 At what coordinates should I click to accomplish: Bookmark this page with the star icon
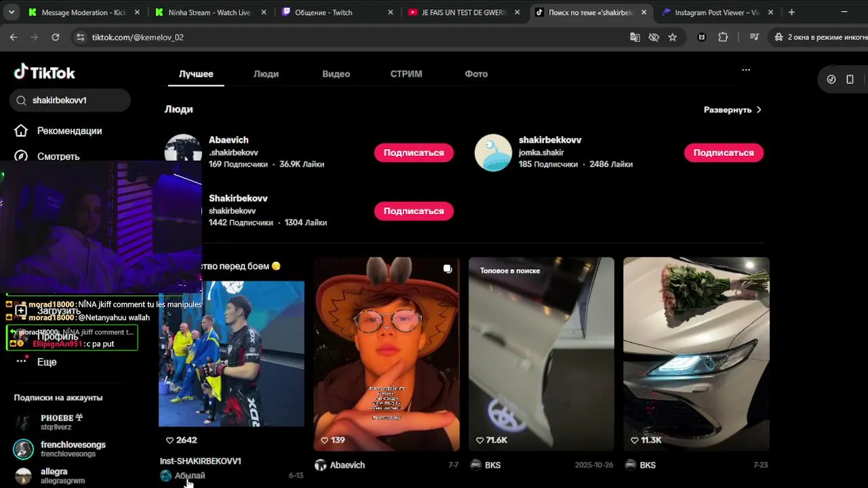[673, 37]
